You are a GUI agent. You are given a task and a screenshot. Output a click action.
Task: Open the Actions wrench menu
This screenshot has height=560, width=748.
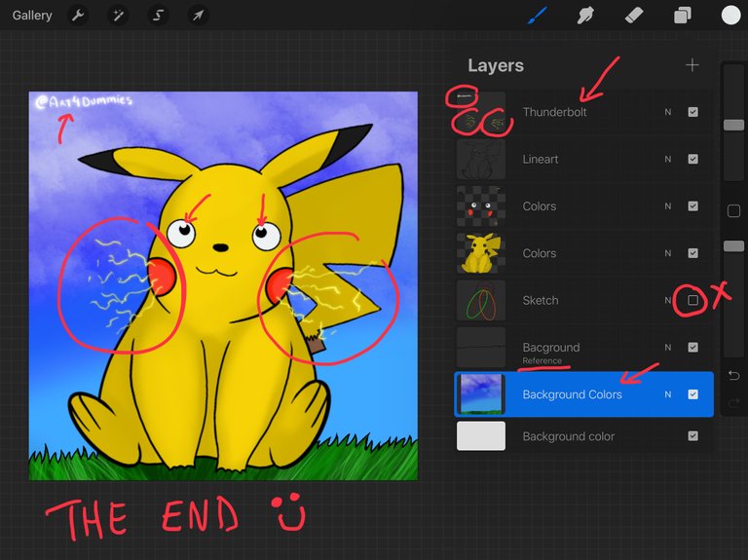(78, 16)
